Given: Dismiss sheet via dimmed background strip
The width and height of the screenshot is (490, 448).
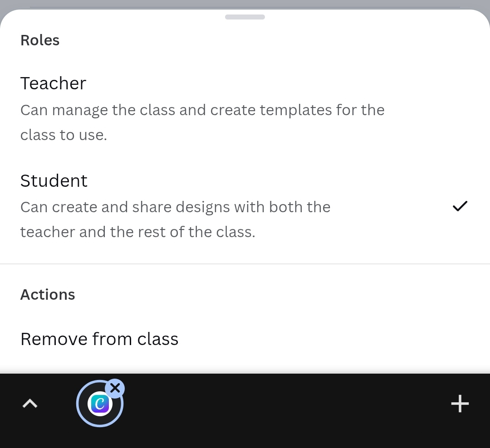Looking at the screenshot, I should click(245, 4).
